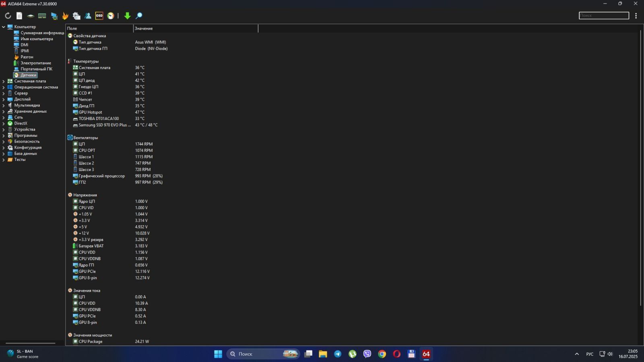Open Telegram from the taskbar

coord(338,354)
